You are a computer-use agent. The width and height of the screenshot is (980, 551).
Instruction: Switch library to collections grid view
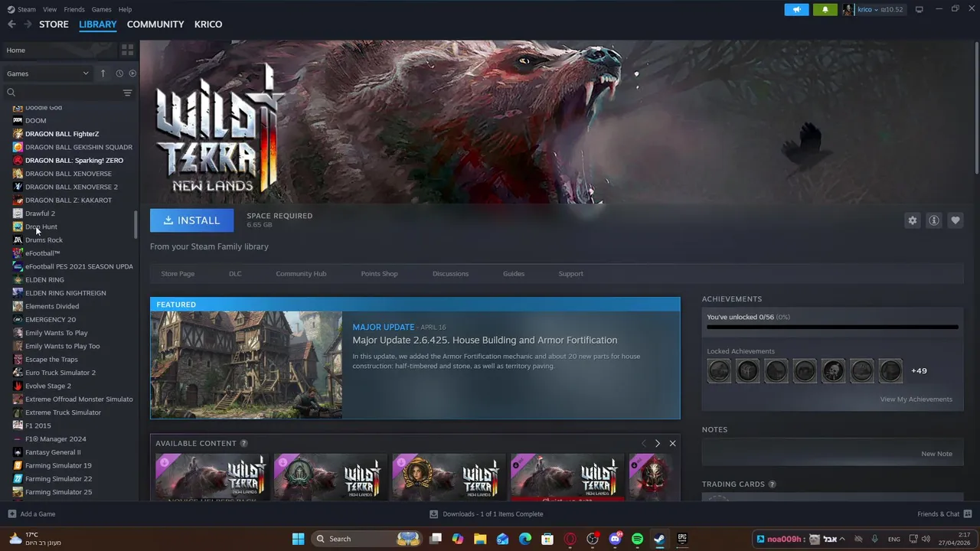128,50
